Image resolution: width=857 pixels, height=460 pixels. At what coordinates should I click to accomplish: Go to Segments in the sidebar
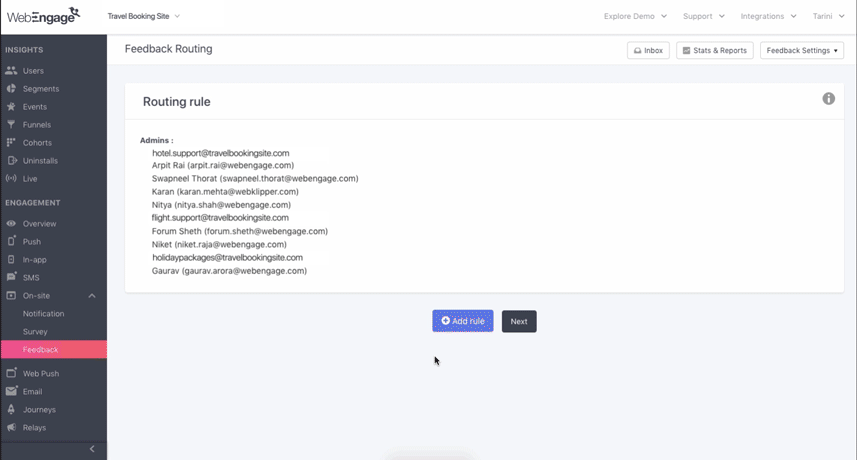coord(41,89)
